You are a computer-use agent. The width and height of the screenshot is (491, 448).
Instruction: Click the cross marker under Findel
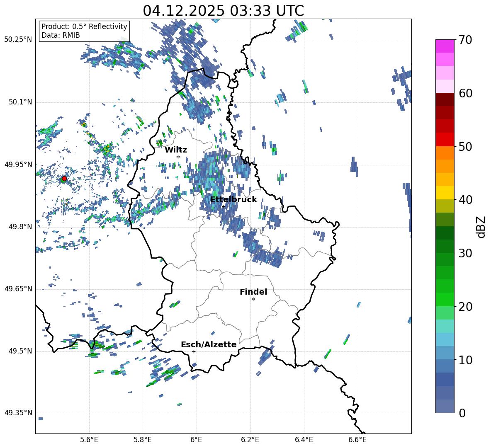tap(253, 299)
